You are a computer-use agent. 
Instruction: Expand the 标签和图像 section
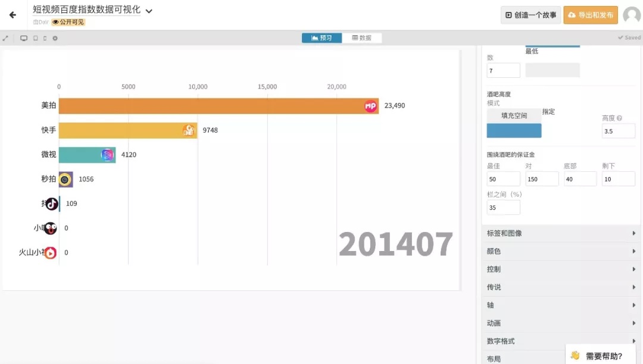[x=561, y=233]
